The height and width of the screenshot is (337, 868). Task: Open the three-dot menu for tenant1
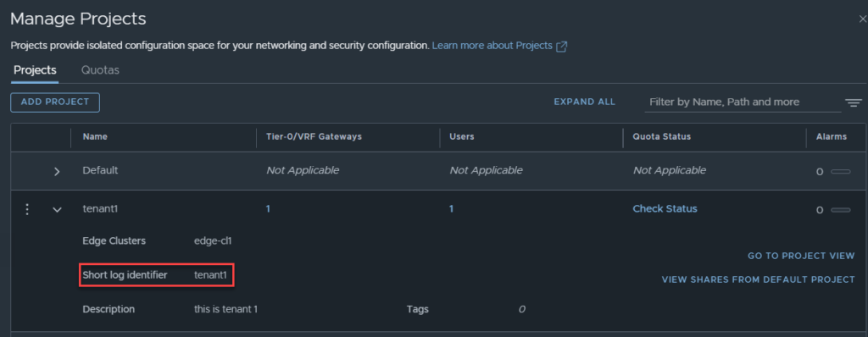coord(27,209)
